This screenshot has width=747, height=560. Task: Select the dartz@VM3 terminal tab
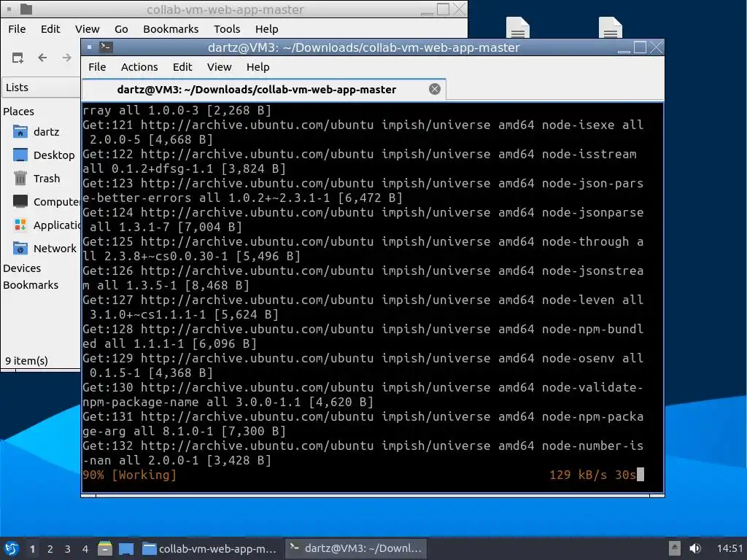click(264, 90)
